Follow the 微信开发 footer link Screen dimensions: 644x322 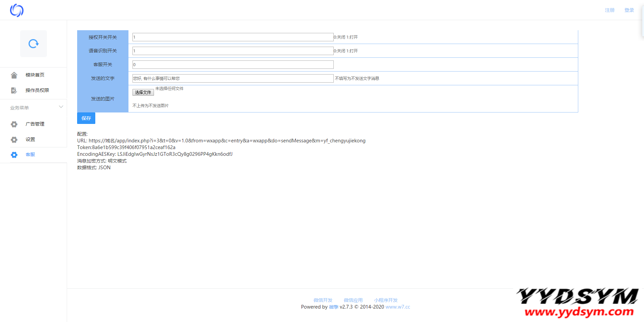coord(323,300)
